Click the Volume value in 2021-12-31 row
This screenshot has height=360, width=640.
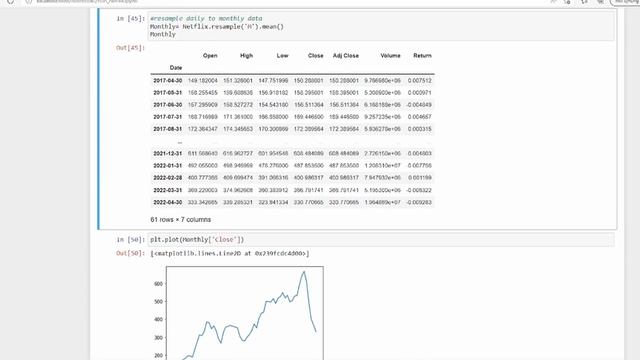[382, 153]
